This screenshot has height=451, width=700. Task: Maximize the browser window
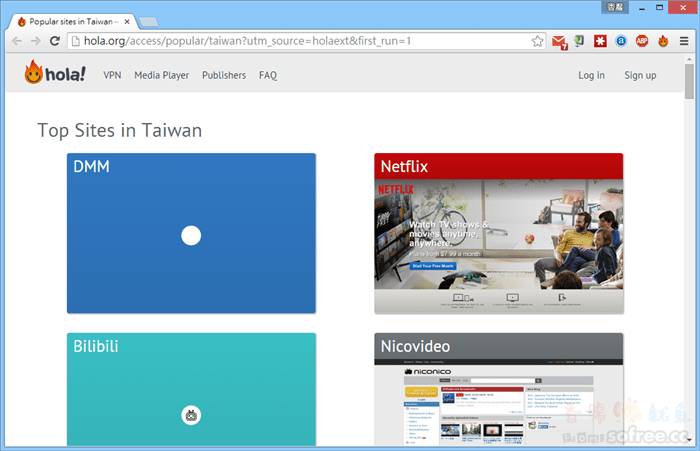tap(659, 7)
